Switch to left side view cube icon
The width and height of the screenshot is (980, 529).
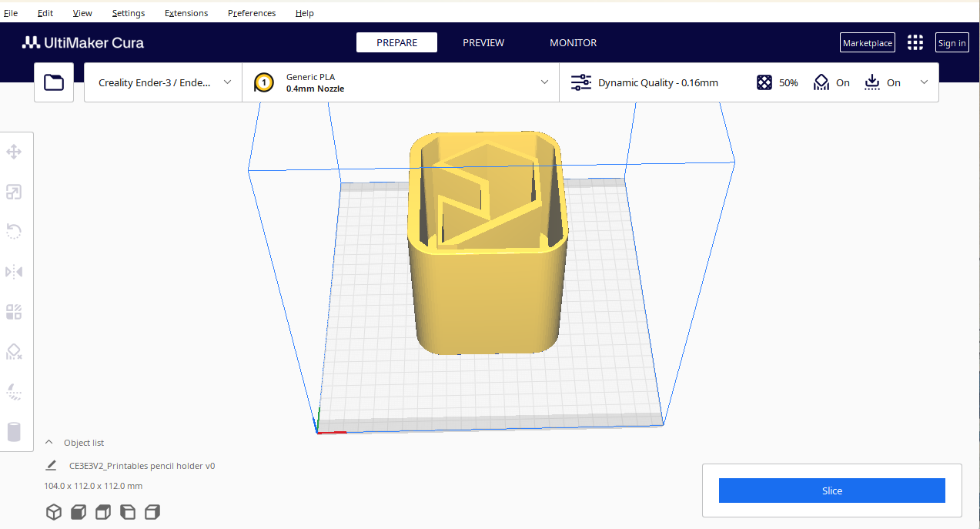coord(128,512)
